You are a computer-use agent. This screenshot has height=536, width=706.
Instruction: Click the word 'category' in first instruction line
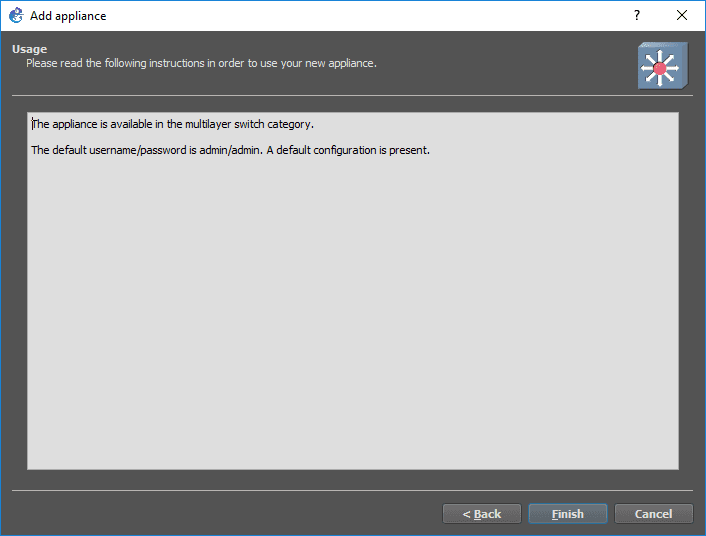[x=289, y=125]
